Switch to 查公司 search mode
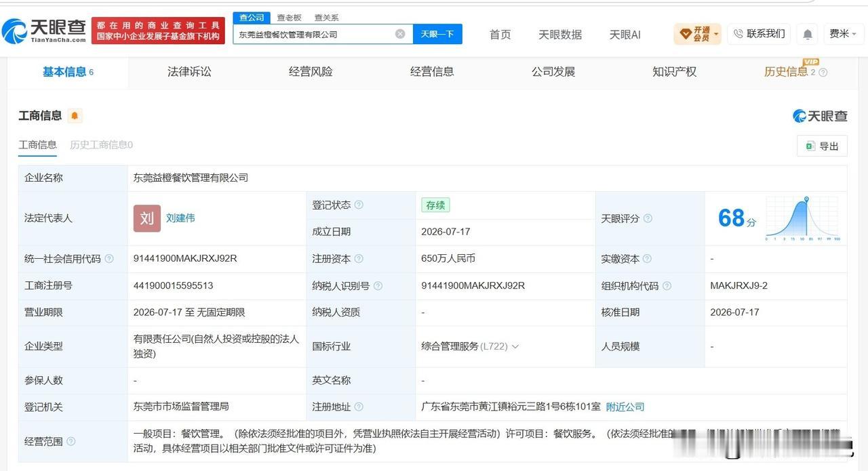Screen dimensions: 868x471 click(252, 18)
